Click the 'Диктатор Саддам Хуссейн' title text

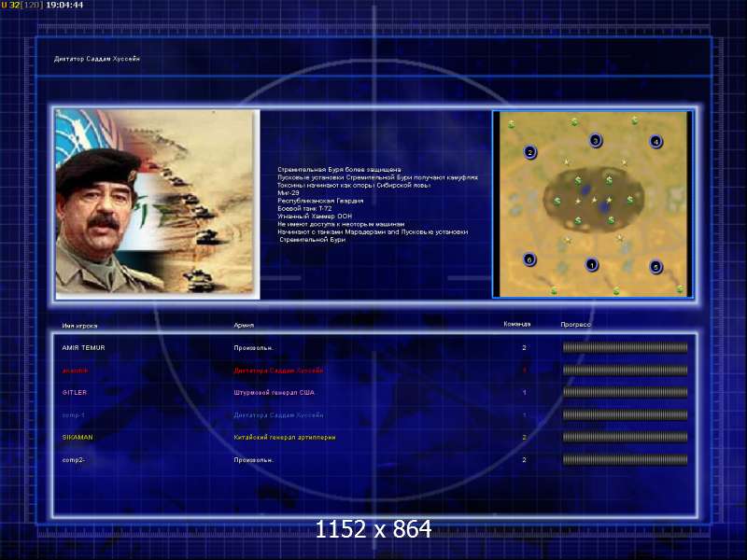pyautogui.click(x=97, y=59)
